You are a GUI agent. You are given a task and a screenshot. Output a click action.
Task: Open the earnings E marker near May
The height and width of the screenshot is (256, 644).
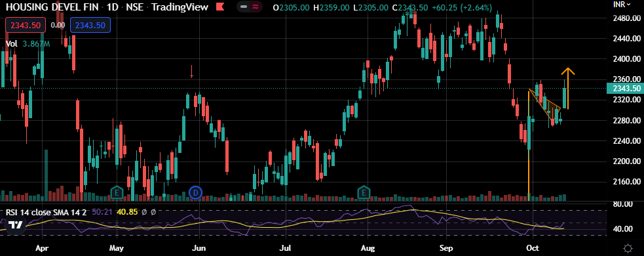(117, 192)
